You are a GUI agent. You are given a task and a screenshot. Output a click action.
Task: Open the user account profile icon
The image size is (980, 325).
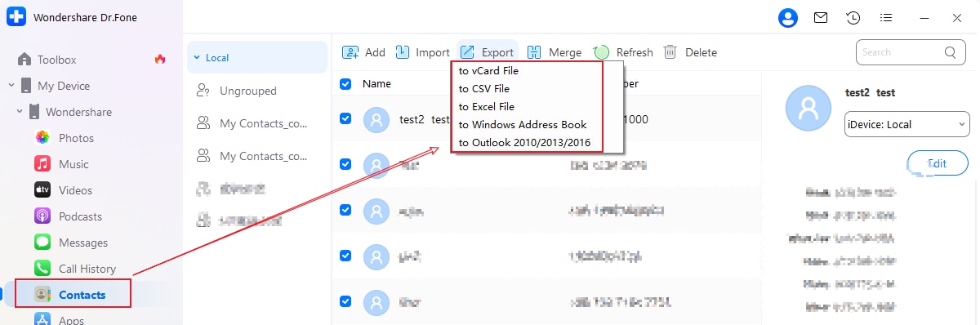[788, 17]
